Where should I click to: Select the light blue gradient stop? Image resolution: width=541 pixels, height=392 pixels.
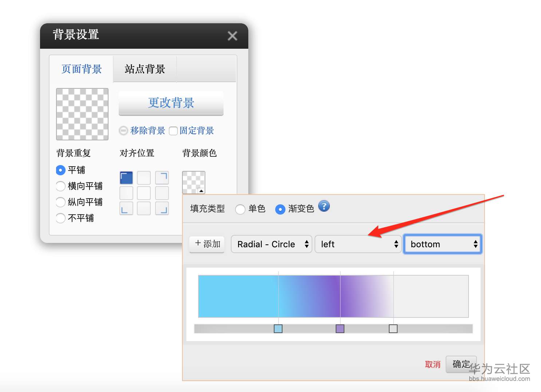point(278,329)
